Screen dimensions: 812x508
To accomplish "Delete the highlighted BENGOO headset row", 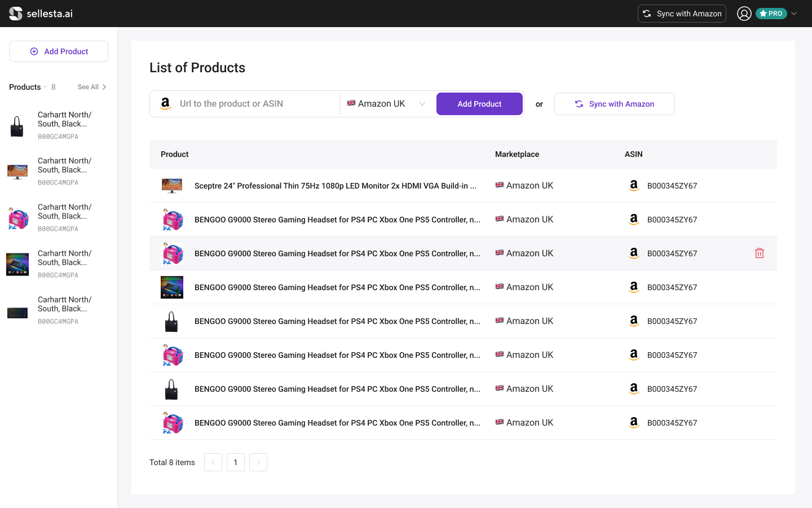I will point(759,253).
